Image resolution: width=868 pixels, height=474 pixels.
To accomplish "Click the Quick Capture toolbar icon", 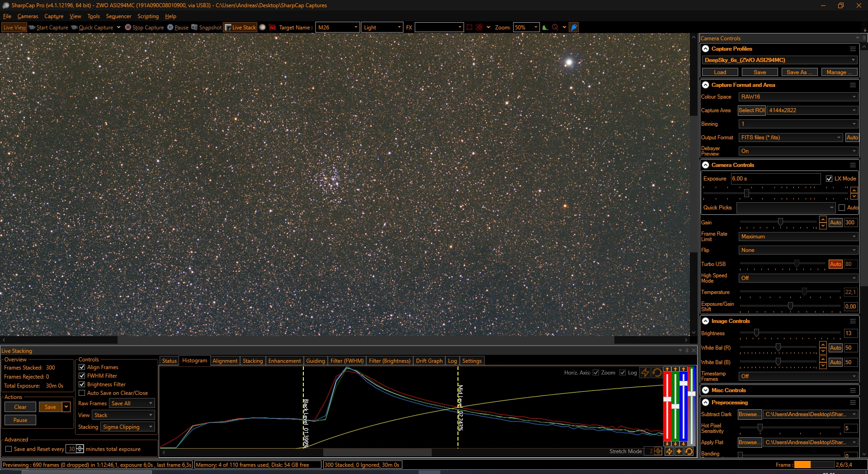I will click(74, 27).
